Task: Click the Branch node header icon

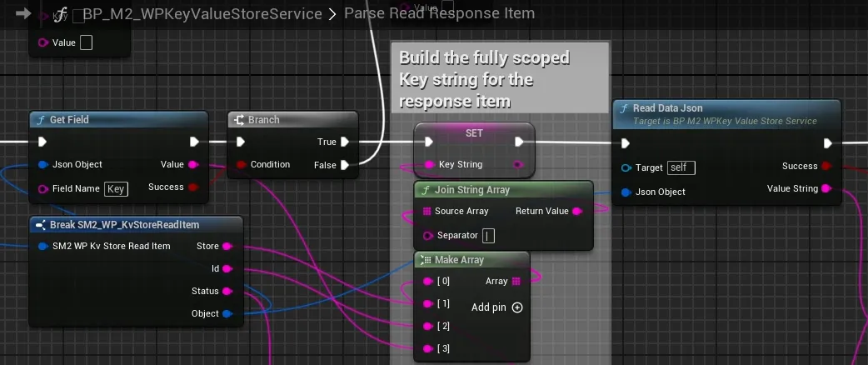Action: (238, 120)
